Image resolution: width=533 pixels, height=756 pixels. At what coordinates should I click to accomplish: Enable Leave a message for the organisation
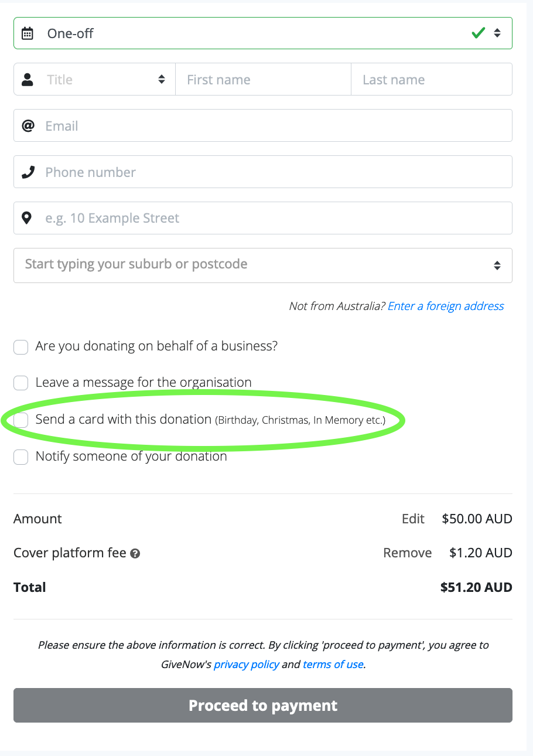click(21, 383)
